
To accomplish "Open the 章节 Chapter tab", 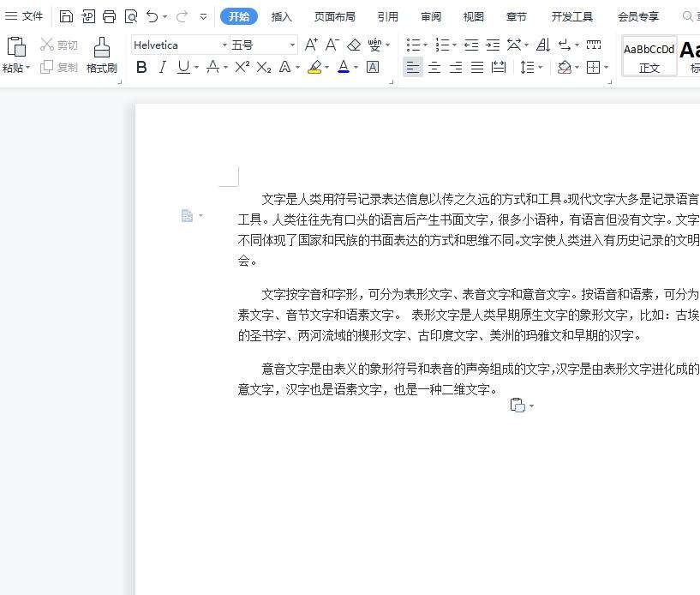I will (517, 16).
